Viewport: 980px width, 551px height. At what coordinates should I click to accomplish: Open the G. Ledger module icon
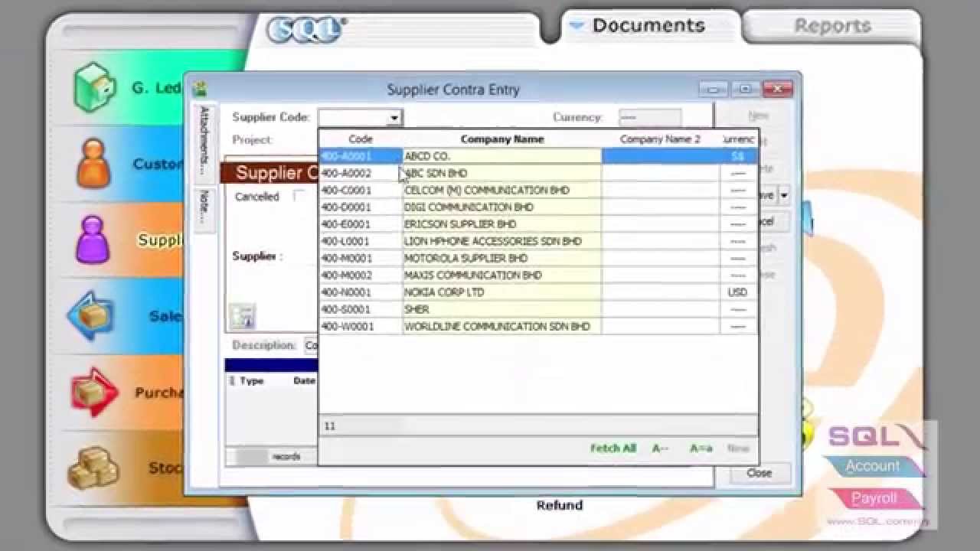pos(95,87)
